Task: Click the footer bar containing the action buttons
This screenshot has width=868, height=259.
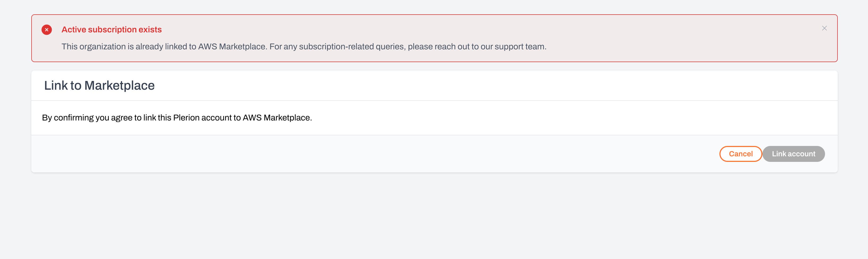Action: pyautogui.click(x=434, y=154)
